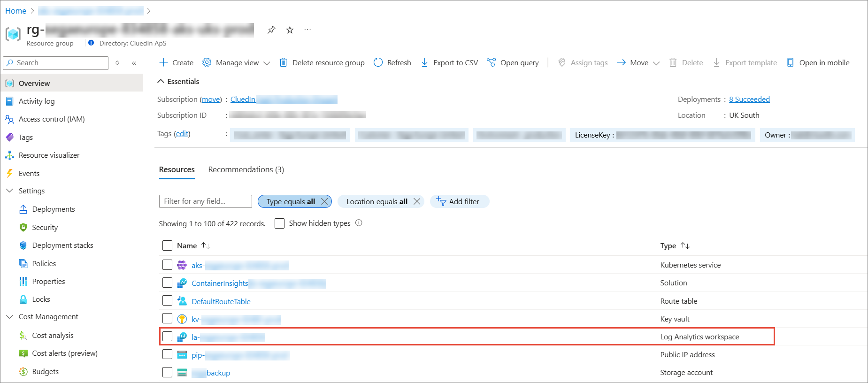The image size is (868, 383).
Task: Open Deployments under Settings
Action: pos(54,209)
